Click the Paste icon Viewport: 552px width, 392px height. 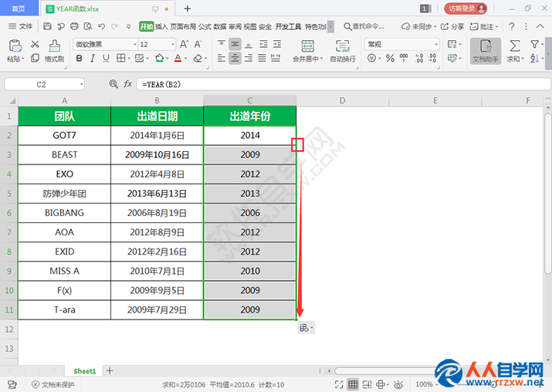[15, 46]
